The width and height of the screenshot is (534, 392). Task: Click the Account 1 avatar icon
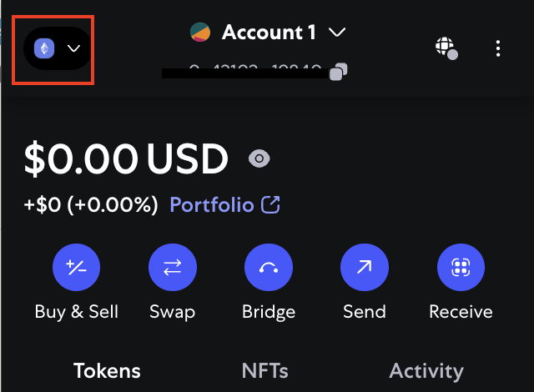coord(200,33)
